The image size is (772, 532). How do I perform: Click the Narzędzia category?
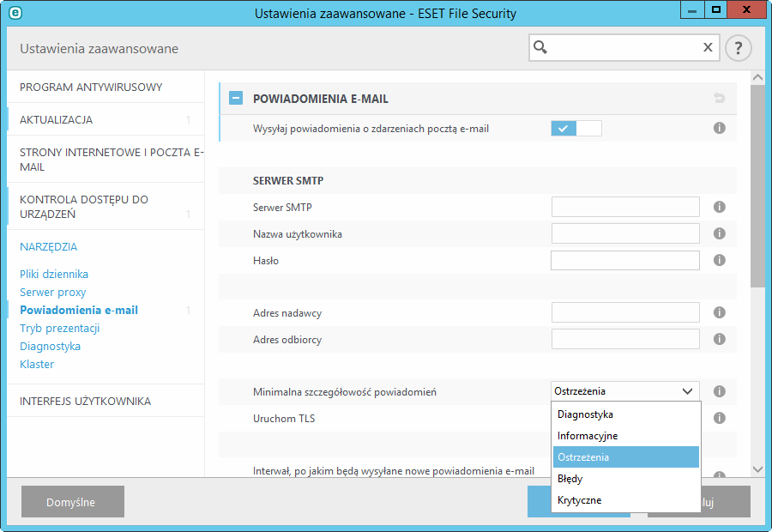(48, 247)
